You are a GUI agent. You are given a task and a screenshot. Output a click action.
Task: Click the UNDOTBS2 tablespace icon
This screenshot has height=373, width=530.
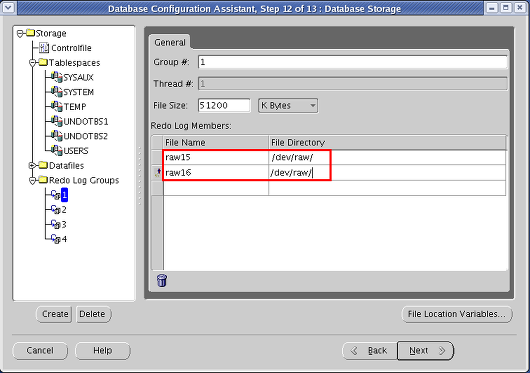[x=56, y=135]
